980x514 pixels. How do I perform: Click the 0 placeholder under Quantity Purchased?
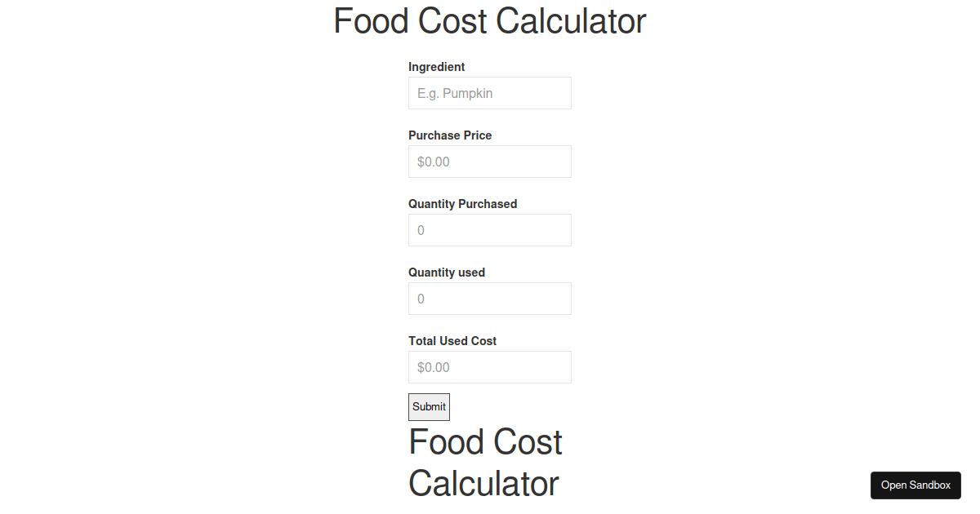click(421, 230)
